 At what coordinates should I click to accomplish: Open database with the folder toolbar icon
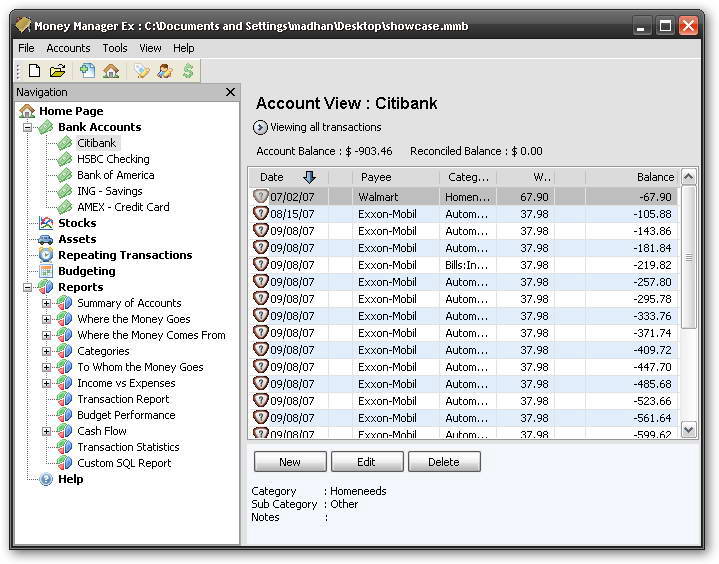[58, 71]
